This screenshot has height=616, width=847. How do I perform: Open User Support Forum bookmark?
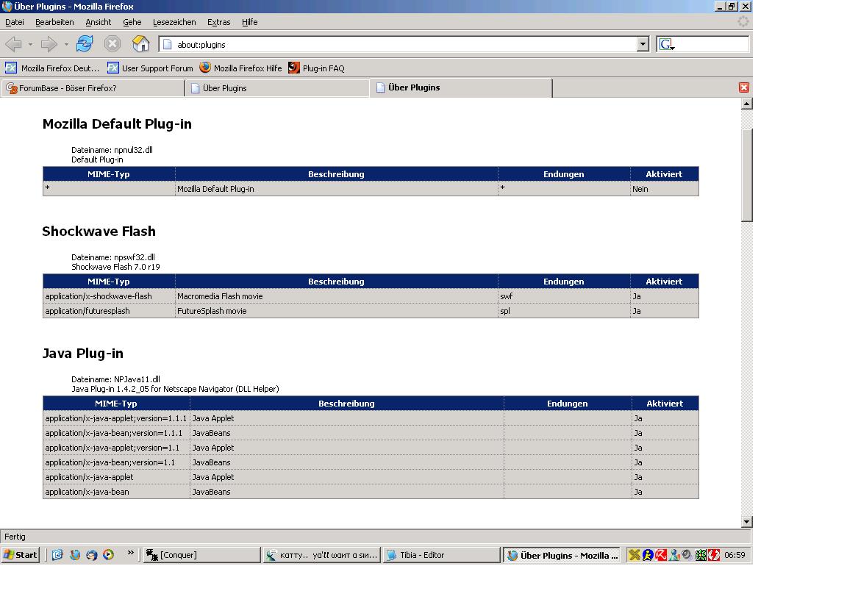tap(150, 68)
